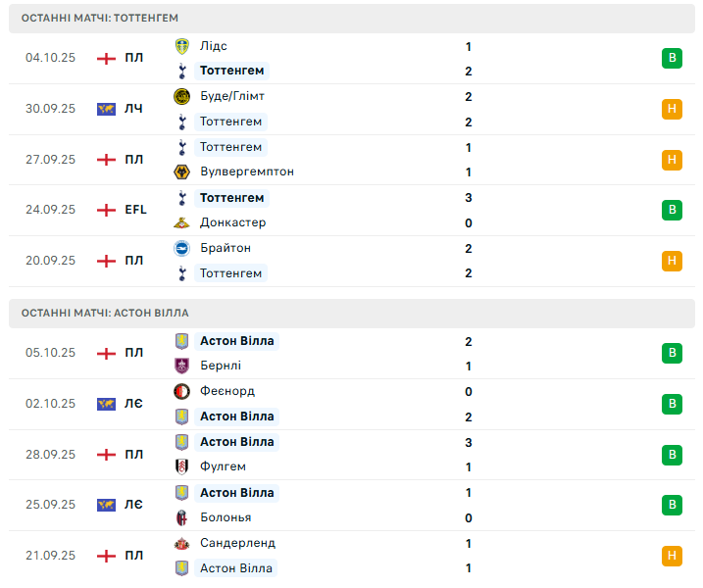703x588 pixels.
Task: Click the Wolverhampton wolf crest icon
Action: pyautogui.click(x=181, y=171)
